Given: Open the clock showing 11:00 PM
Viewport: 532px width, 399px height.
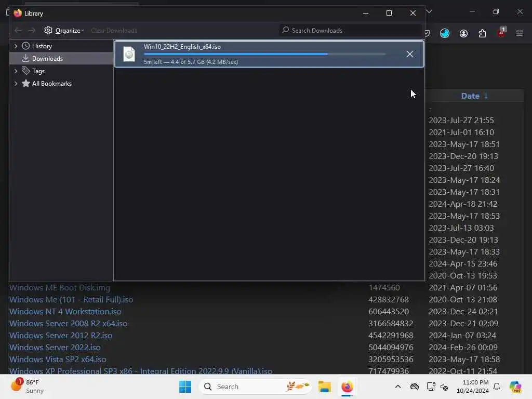Looking at the screenshot, I should [472, 387].
